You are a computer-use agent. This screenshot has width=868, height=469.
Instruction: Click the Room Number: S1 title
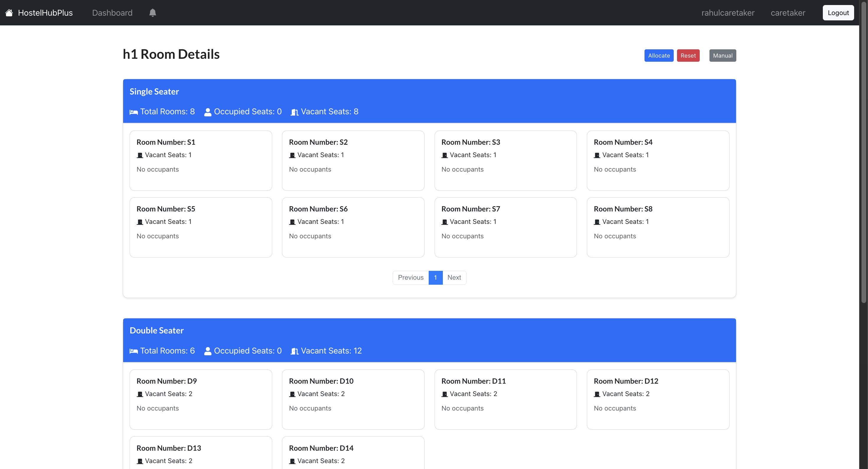click(x=166, y=142)
